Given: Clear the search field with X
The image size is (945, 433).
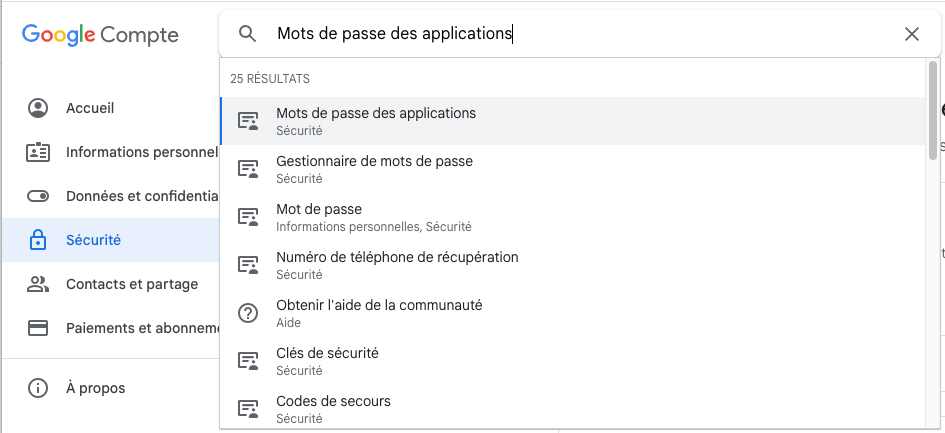Looking at the screenshot, I should tap(911, 34).
